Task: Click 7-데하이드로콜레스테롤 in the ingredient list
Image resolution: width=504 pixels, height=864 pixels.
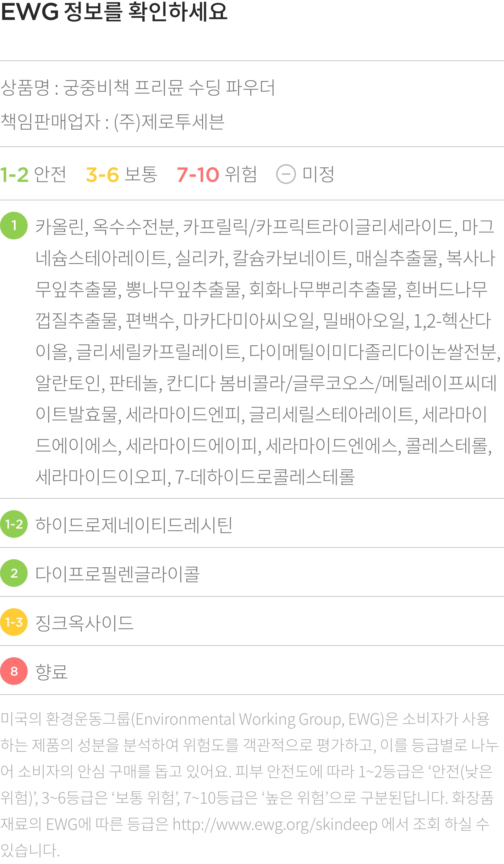Action: tap(265, 477)
